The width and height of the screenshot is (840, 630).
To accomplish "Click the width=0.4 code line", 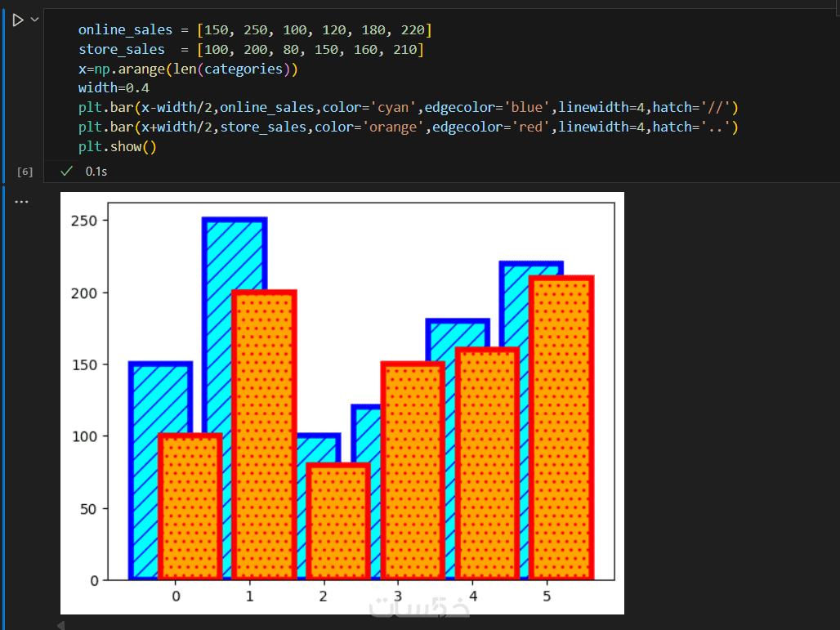I will pyautogui.click(x=114, y=88).
